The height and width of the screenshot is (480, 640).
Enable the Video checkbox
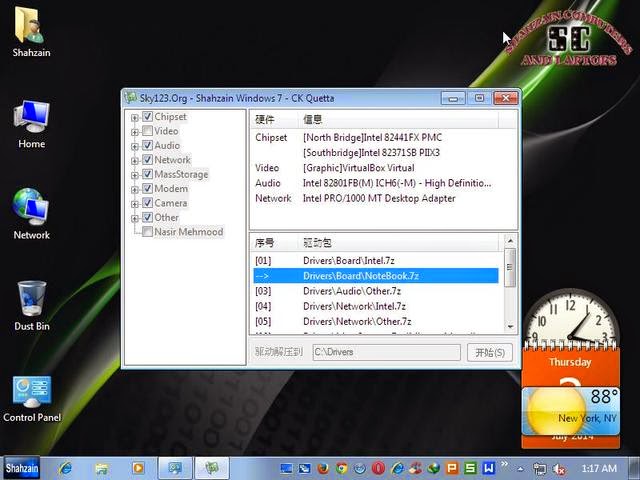tap(147, 131)
